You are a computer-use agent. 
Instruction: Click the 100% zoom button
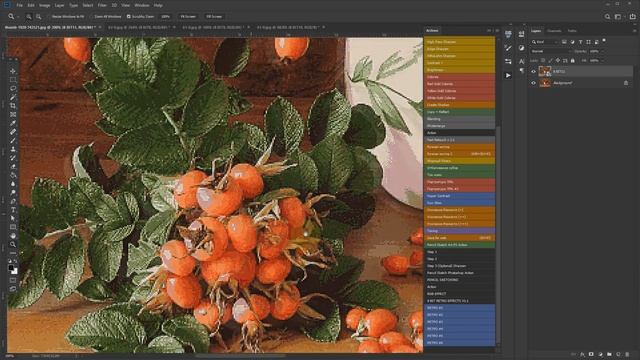pyautogui.click(x=165, y=17)
